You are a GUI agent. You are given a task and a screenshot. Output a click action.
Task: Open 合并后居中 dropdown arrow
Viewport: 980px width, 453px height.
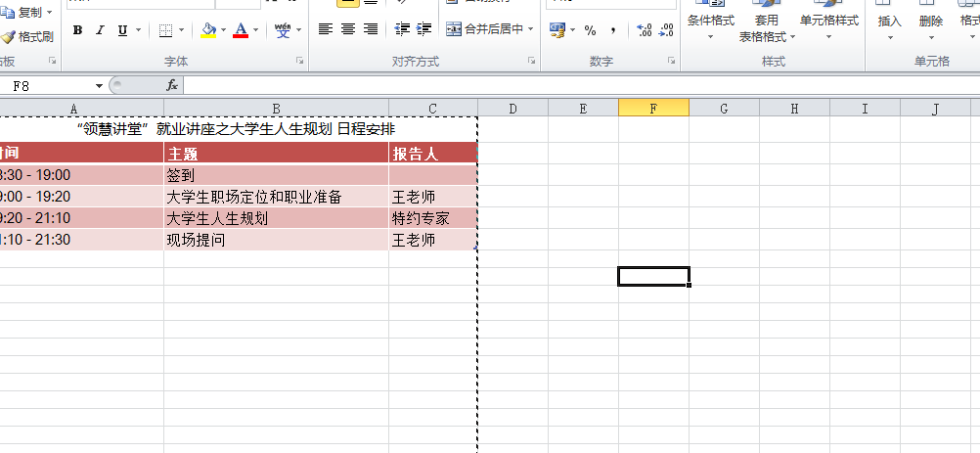pos(531,28)
